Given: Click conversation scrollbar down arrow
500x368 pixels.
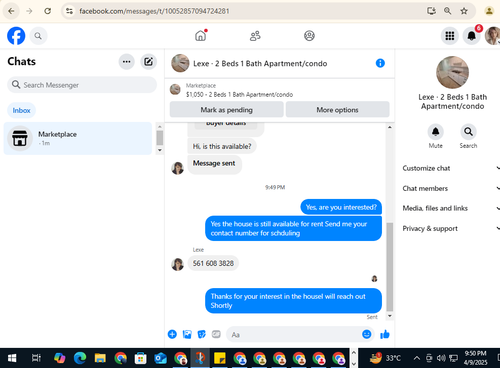Looking at the screenshot, I should (x=390, y=316).
